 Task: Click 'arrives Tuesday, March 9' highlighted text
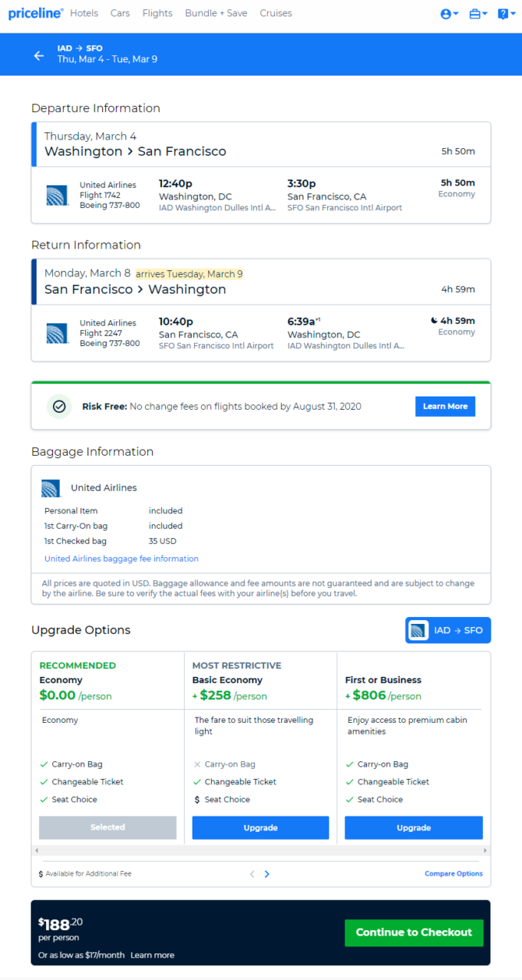(189, 273)
